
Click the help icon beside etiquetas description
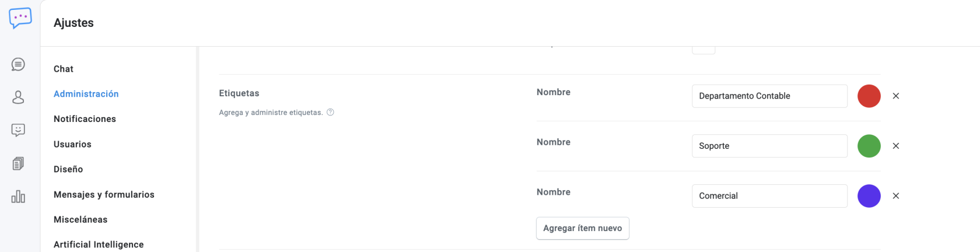[x=330, y=113]
